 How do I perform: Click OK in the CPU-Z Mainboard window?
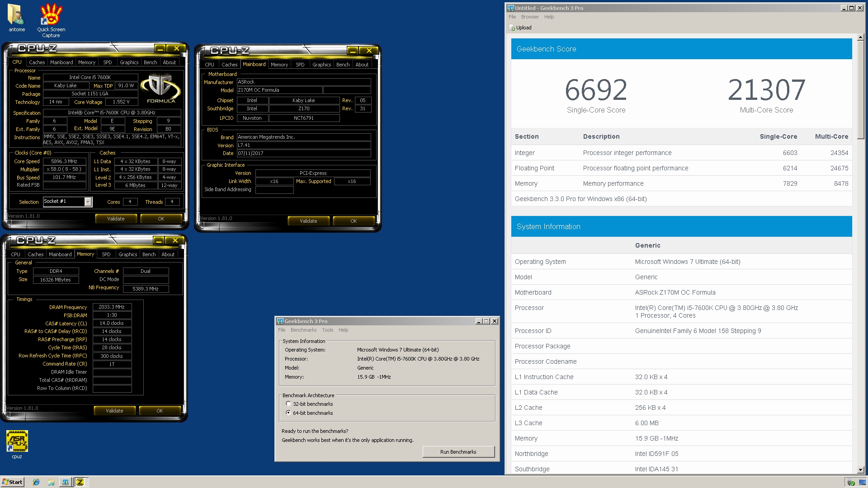[x=354, y=221]
